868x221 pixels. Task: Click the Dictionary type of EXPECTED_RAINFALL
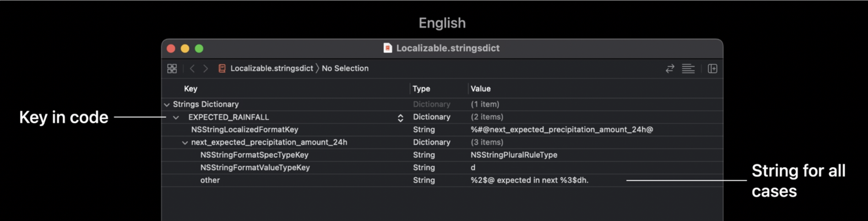point(431,117)
